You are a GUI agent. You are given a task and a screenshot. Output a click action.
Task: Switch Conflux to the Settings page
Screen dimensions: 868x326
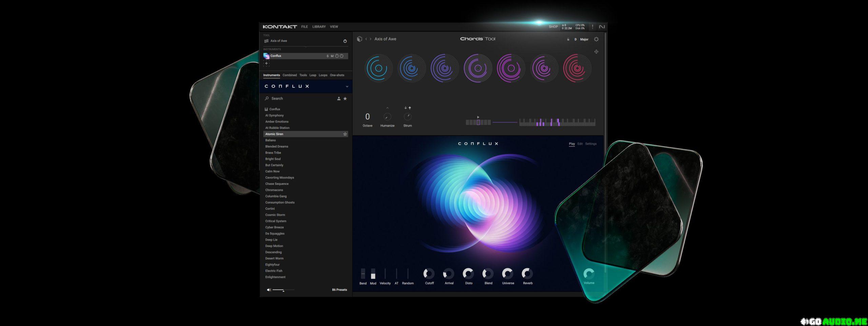pos(591,144)
